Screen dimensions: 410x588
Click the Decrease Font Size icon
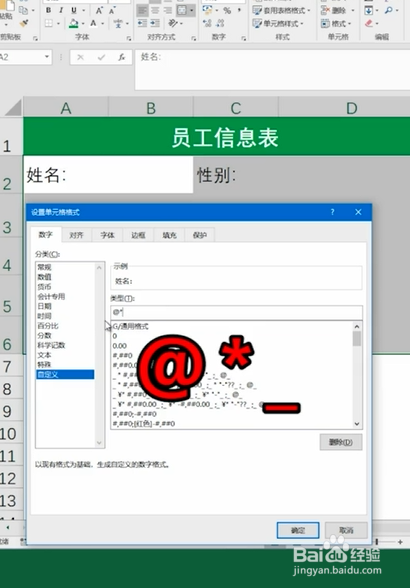(x=112, y=10)
